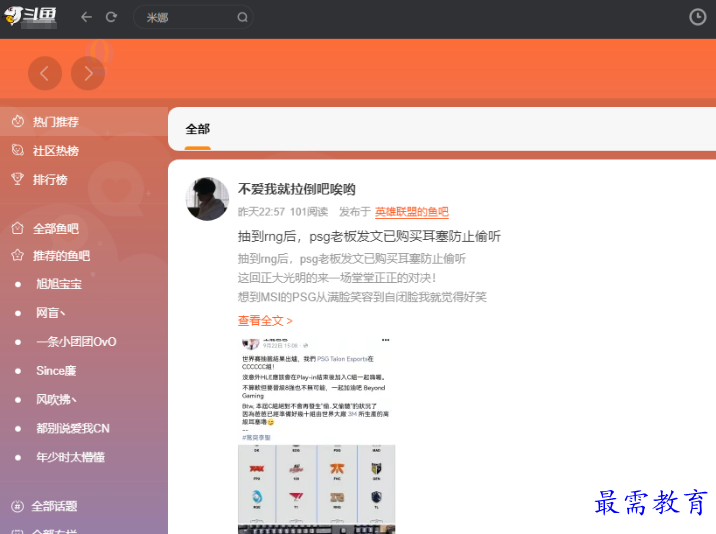Click the icon beside 社区热榜
This screenshot has height=534, width=716.
click(17, 150)
